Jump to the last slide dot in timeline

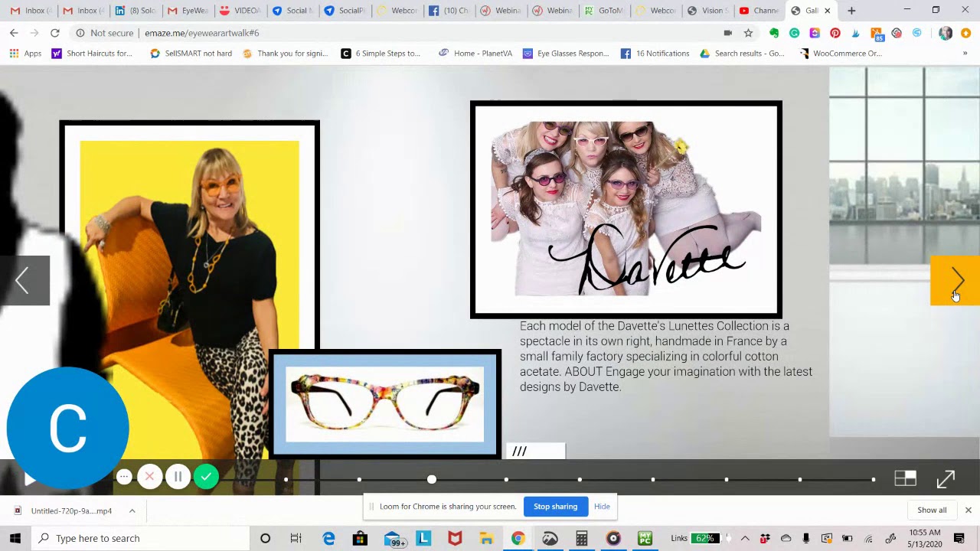(873, 480)
